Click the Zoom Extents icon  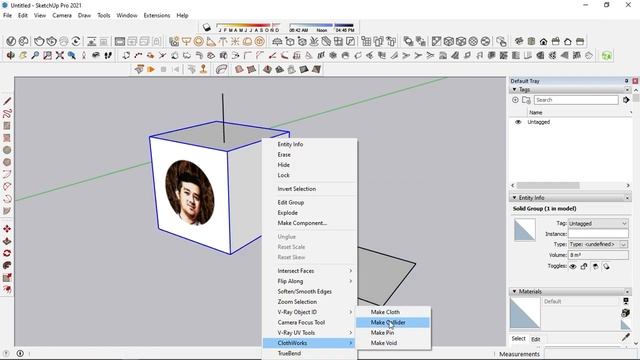[x=60, y=55]
